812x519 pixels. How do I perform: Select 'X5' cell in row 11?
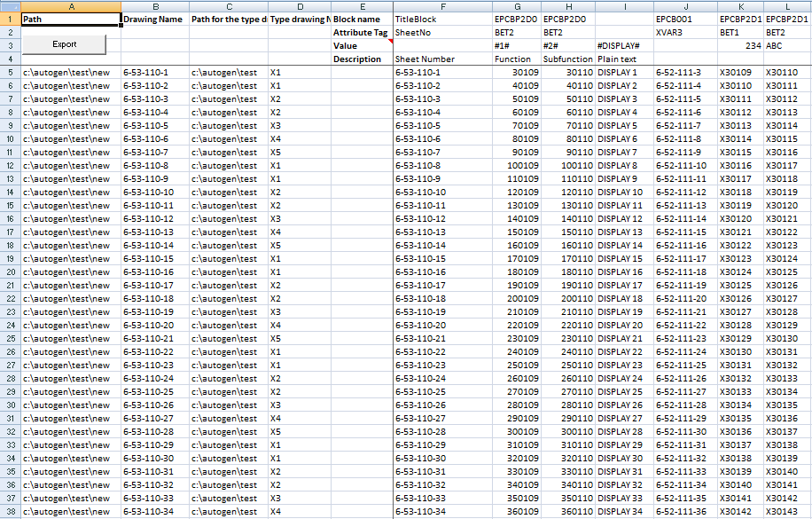coord(300,153)
